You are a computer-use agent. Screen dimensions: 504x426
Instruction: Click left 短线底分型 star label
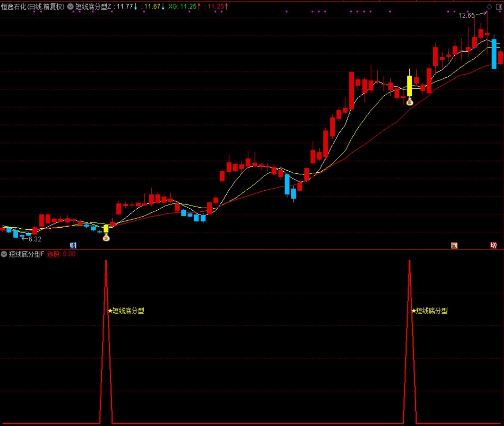126,311
